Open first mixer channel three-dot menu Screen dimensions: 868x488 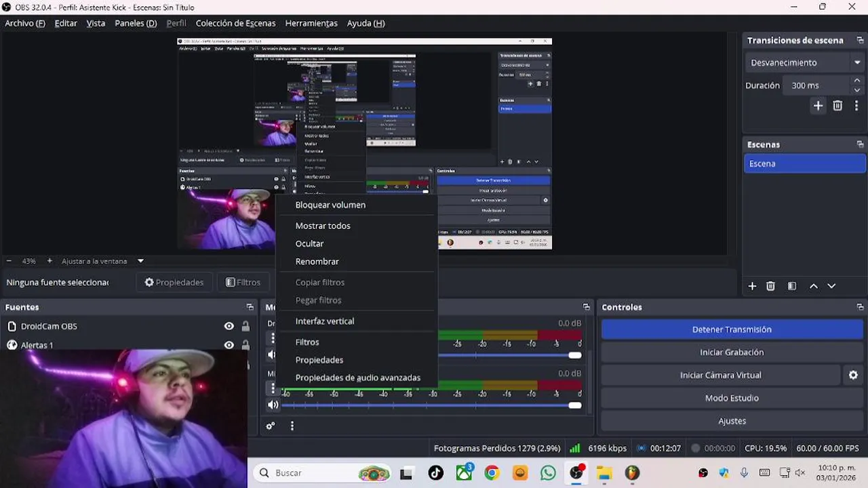pos(273,338)
